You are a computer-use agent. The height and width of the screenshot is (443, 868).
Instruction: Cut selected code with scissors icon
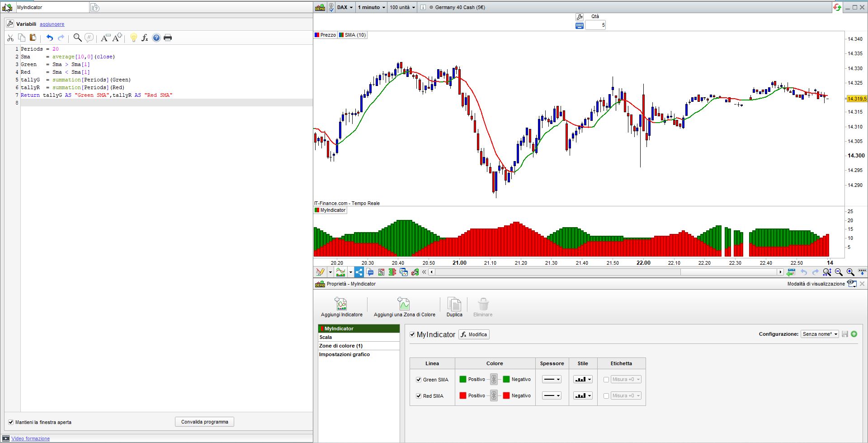tap(10, 38)
